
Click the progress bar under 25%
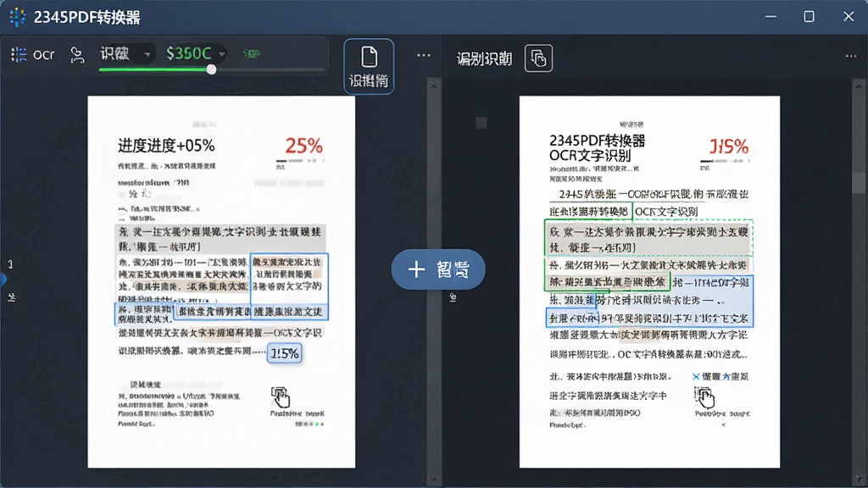(300, 161)
